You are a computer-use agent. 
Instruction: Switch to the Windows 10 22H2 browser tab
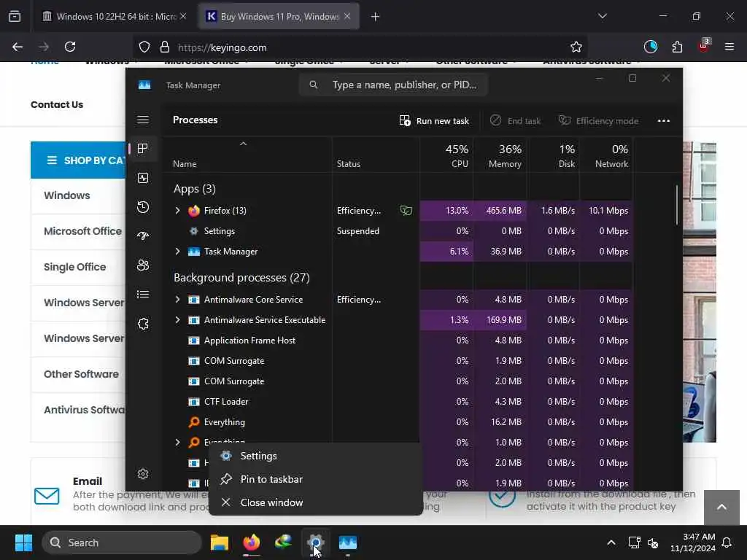click(115, 17)
